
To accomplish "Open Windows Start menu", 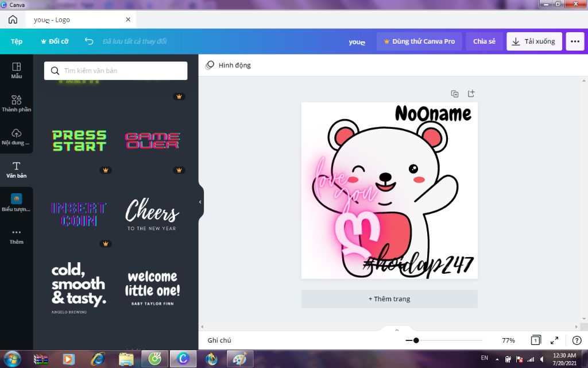I will (x=13, y=359).
